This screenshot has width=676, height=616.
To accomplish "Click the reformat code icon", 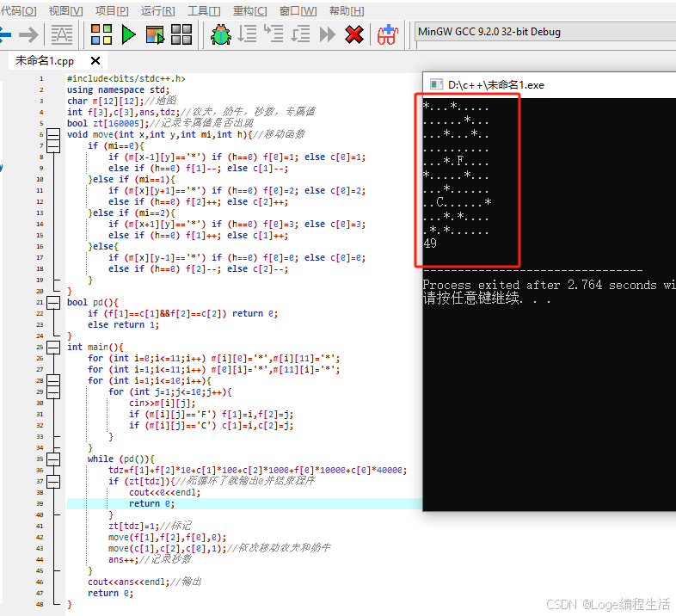I will 62,34.
